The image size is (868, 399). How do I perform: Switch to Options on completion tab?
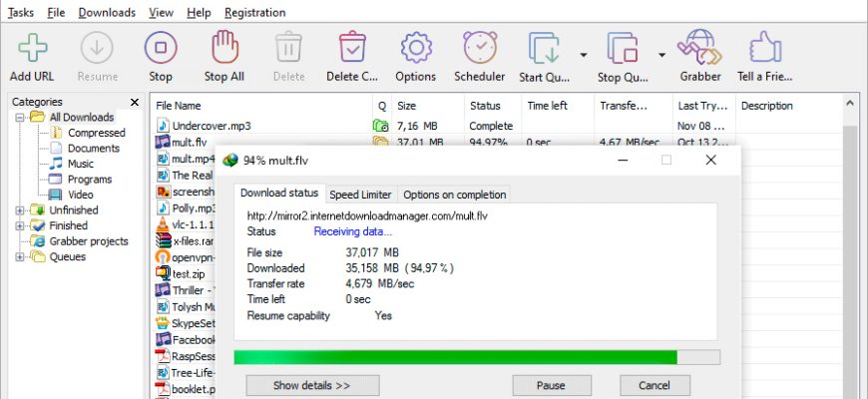coord(455,195)
